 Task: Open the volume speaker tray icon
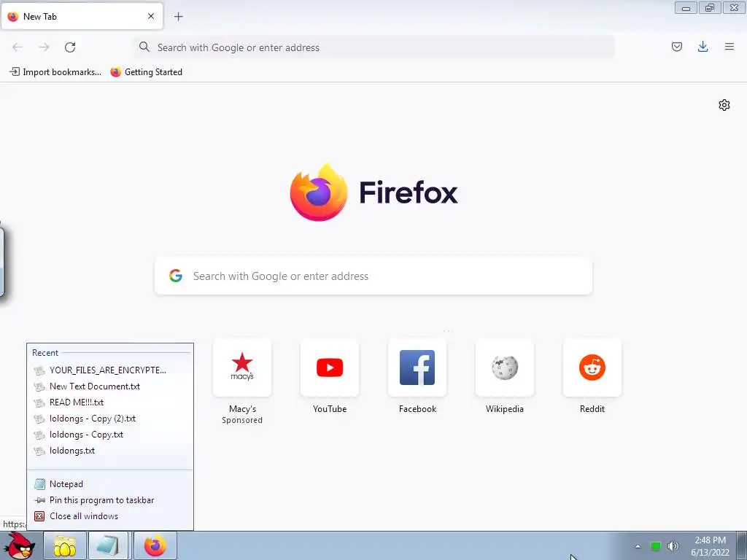coord(673,546)
